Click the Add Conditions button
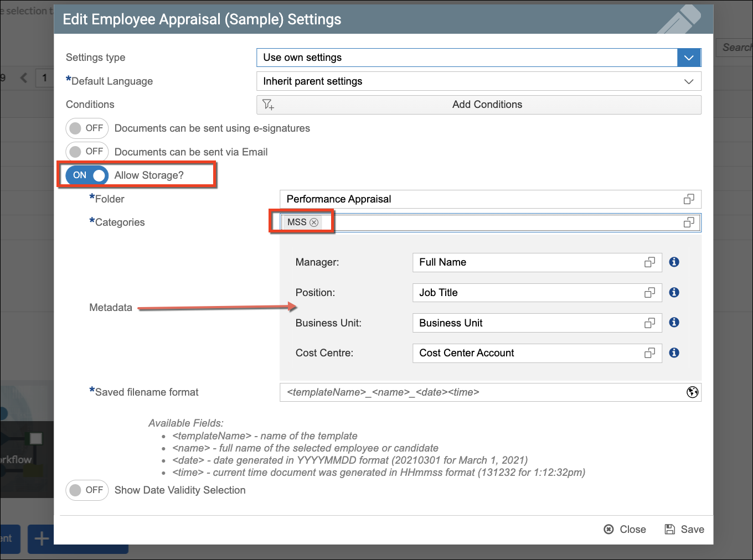 478,105
